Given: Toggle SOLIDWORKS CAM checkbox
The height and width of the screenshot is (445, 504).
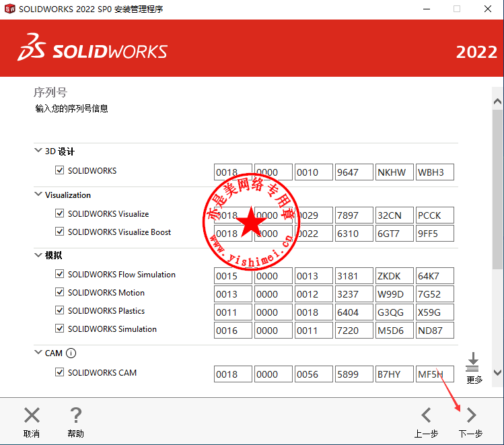Looking at the screenshot, I should (x=59, y=372).
